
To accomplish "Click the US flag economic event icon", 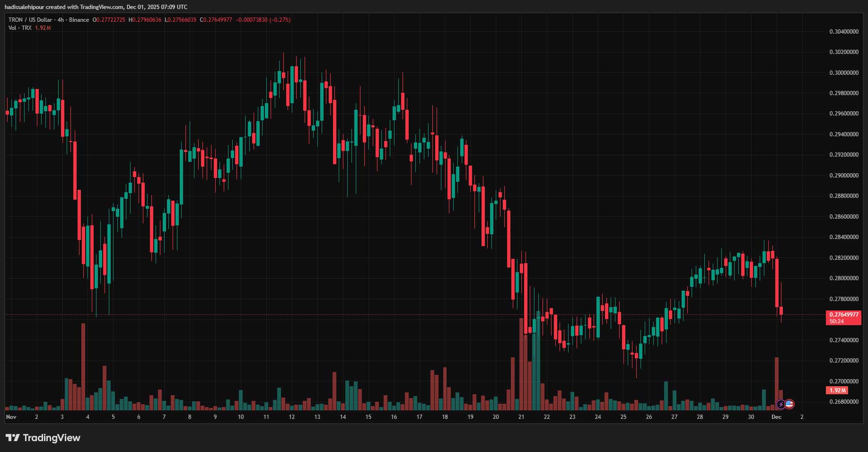I will [x=789, y=404].
